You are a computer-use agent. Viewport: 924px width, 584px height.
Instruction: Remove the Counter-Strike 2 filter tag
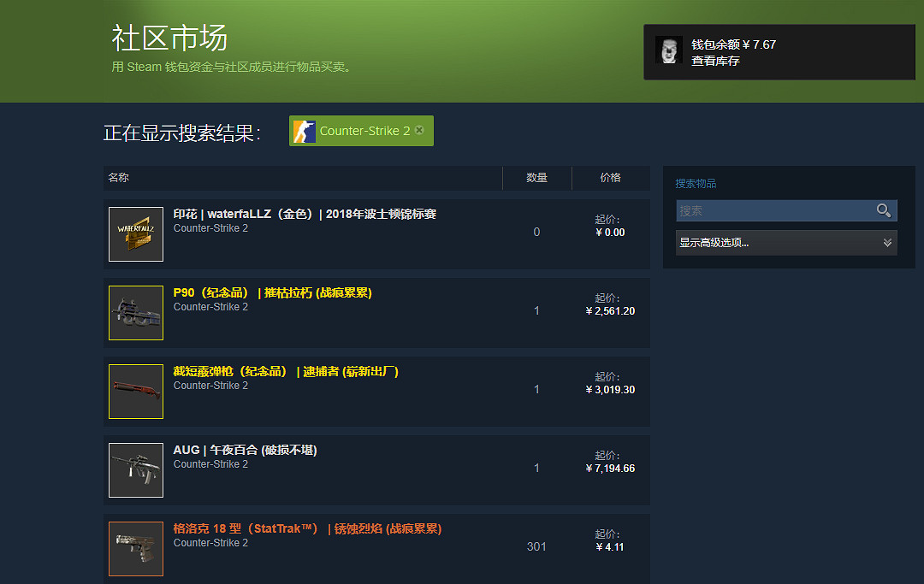[419, 131]
